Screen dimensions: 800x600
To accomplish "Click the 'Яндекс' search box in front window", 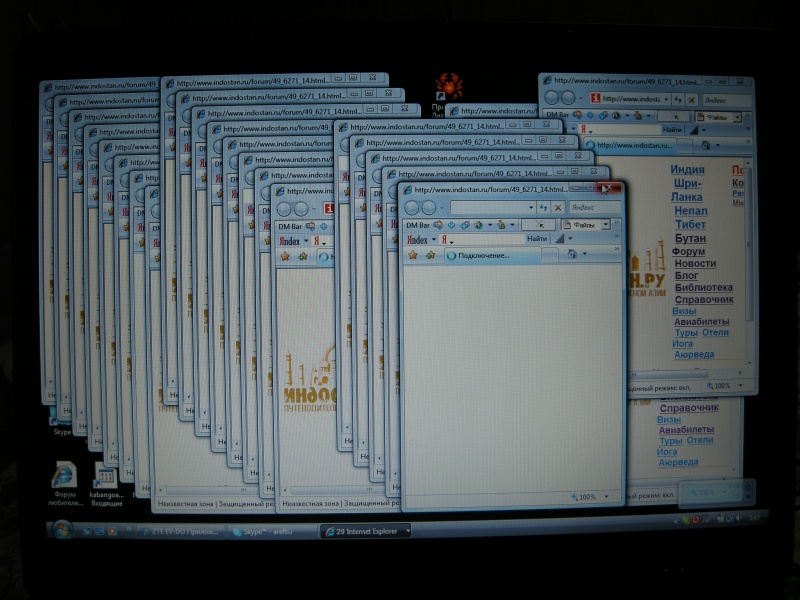I will 588,207.
